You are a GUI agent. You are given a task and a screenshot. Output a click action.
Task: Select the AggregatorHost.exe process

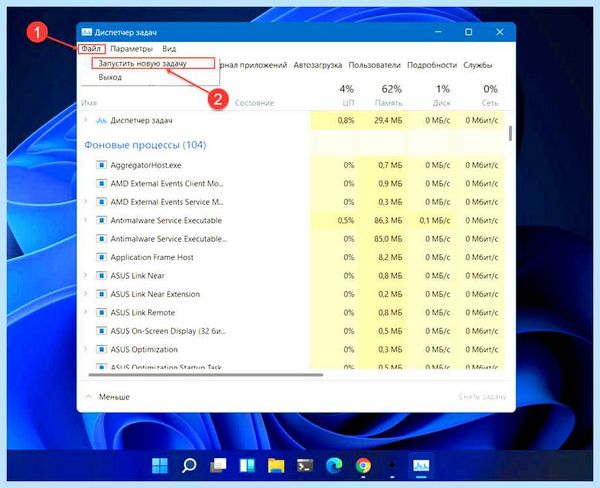coord(146,165)
